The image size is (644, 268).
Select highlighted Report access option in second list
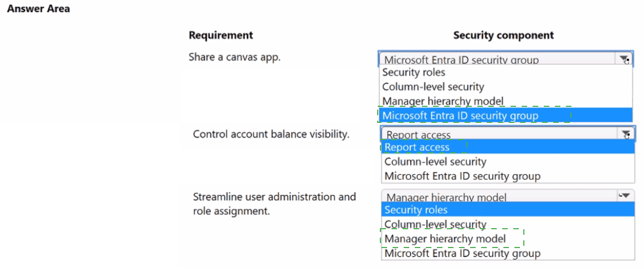[418, 147]
